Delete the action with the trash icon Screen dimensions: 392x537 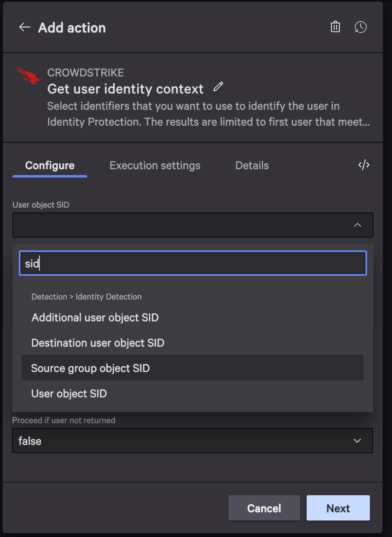(x=335, y=27)
